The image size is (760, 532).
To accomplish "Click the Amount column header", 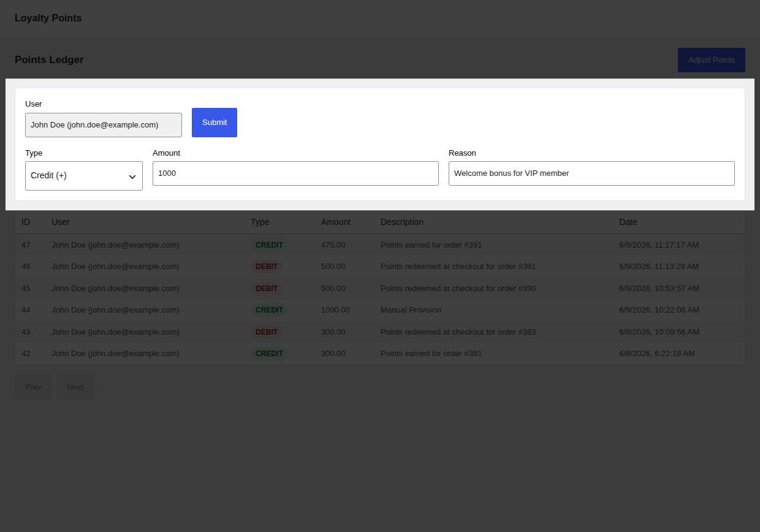I will point(336,222).
